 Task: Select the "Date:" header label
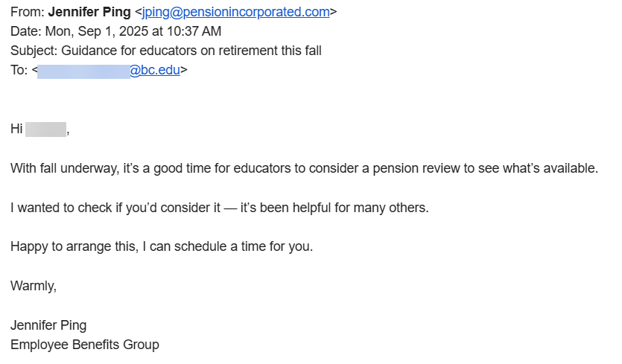(26, 31)
